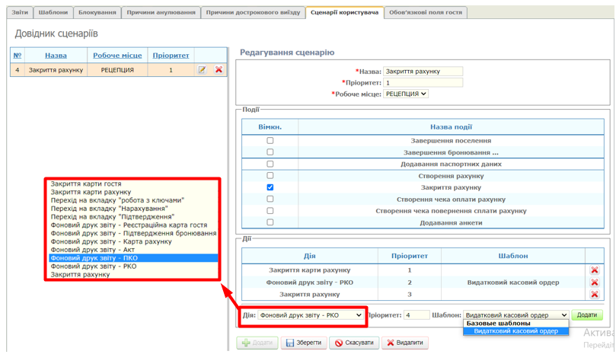Switch to the 'Шаблони' tab
Screen dimensions: 616x364
click(53, 12)
